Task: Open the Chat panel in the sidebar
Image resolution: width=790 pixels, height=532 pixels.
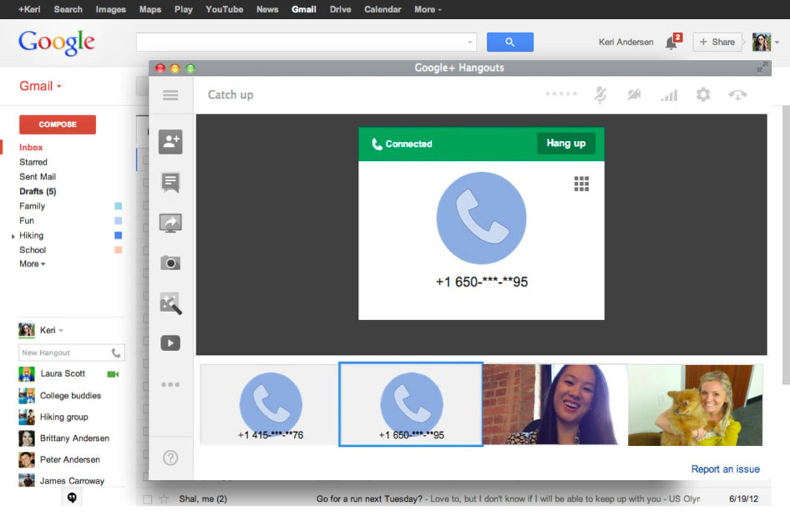Action: coord(170,182)
